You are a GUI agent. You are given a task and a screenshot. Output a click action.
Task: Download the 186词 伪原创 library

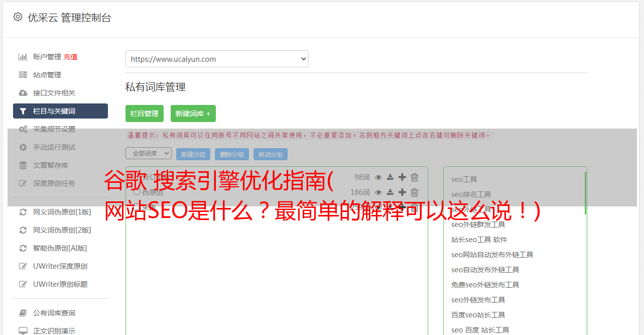(x=390, y=192)
